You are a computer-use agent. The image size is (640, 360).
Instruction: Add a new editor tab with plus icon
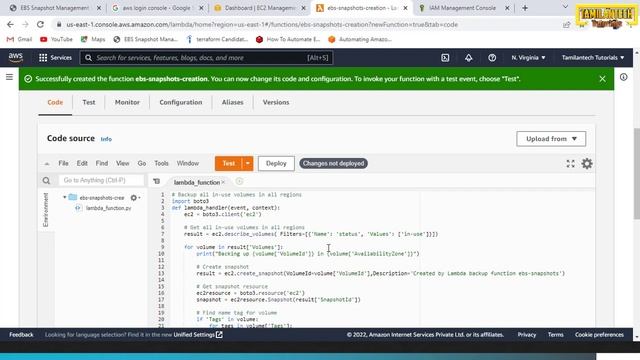[x=239, y=182]
